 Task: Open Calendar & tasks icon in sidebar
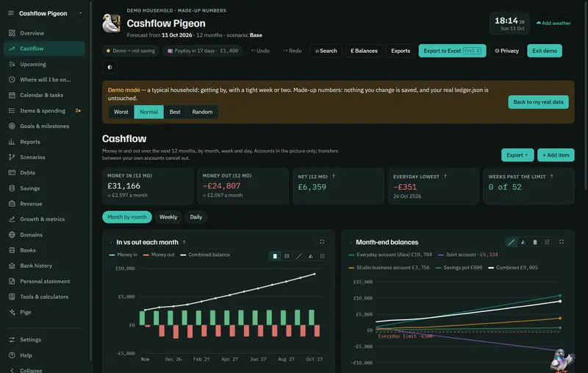click(x=12, y=95)
